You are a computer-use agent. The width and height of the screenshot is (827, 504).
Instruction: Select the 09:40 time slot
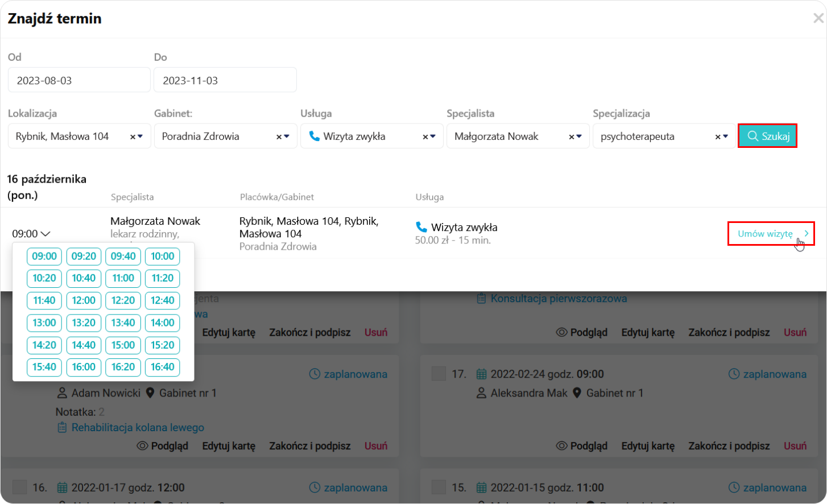coord(123,256)
